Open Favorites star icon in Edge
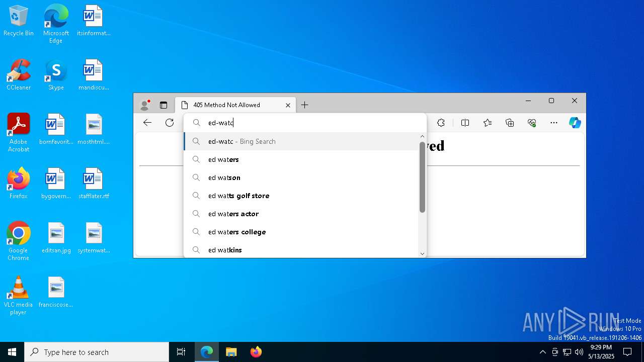This screenshot has width=644, height=362. (x=488, y=123)
